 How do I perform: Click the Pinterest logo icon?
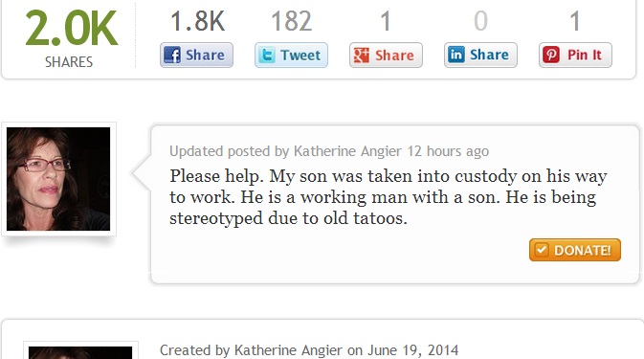pos(551,55)
